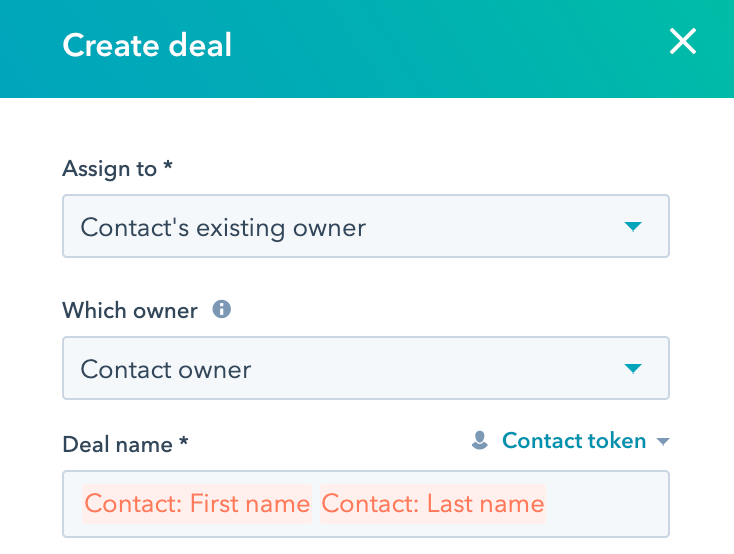
Task: Click the Deal name field label
Action: coord(118,443)
